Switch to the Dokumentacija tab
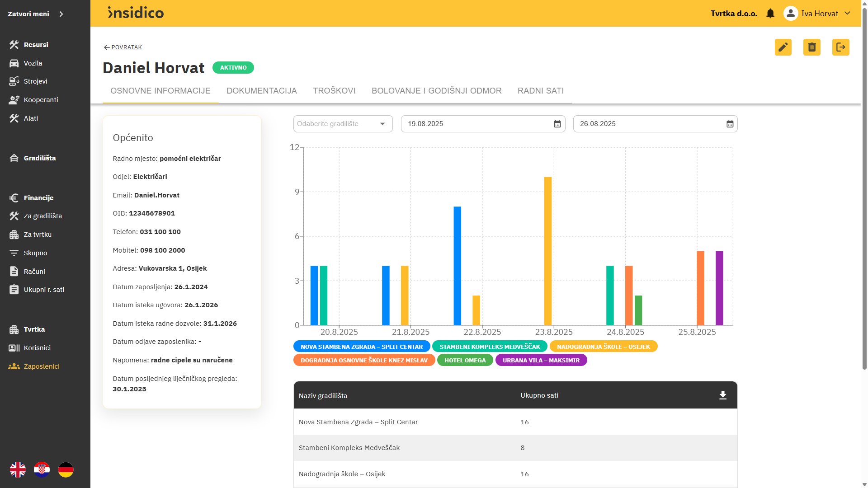 261,91
